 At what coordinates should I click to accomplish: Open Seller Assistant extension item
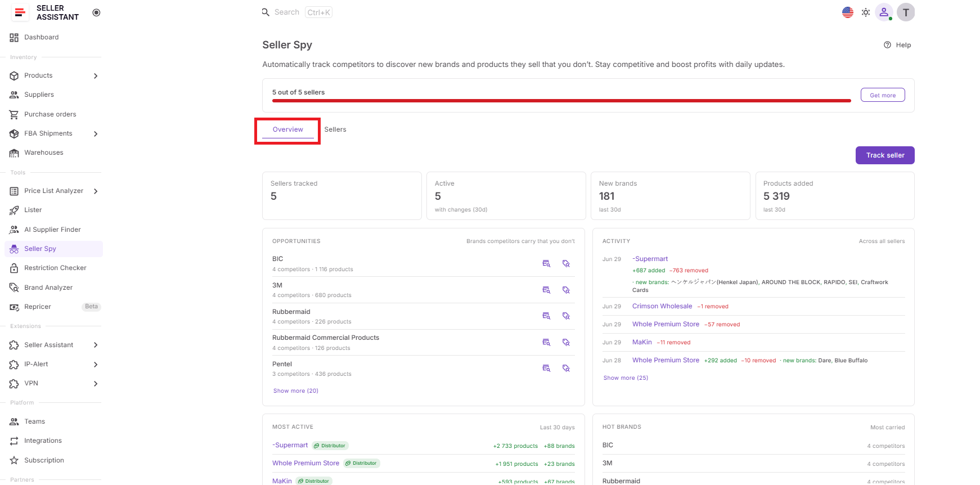[48, 345]
